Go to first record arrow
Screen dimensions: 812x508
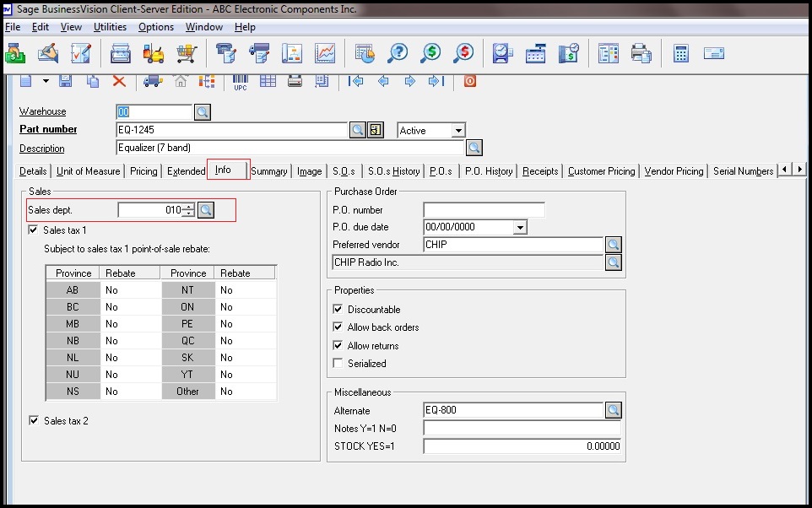point(355,81)
